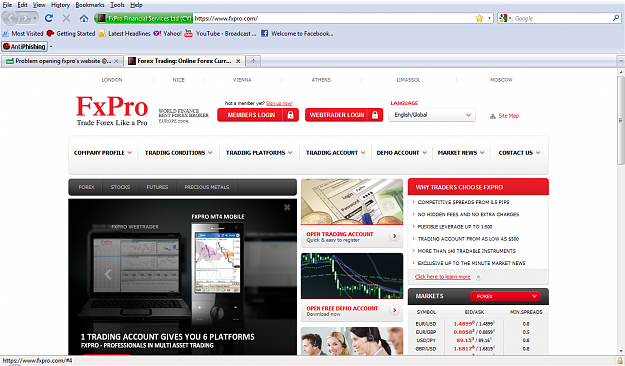This screenshot has width=625, height=366.
Task: Open the Welcome to Facebook bookmark
Action: tap(297, 33)
